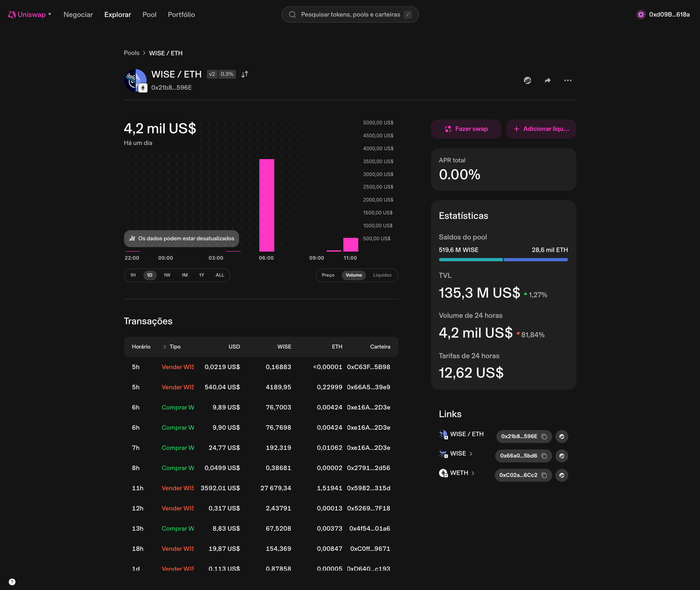The width and height of the screenshot is (700, 590).
Task: Click the wallet avatar icon
Action: (641, 15)
